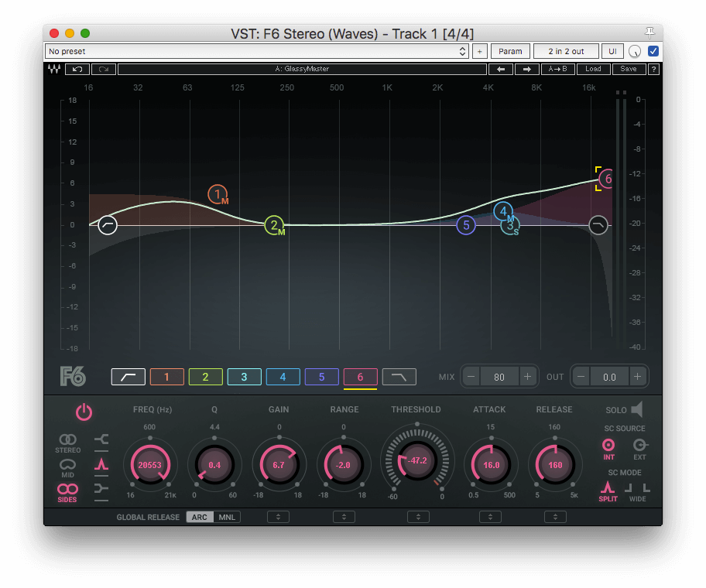Click the Waves logo icon
The image size is (706, 588).
pos(54,69)
